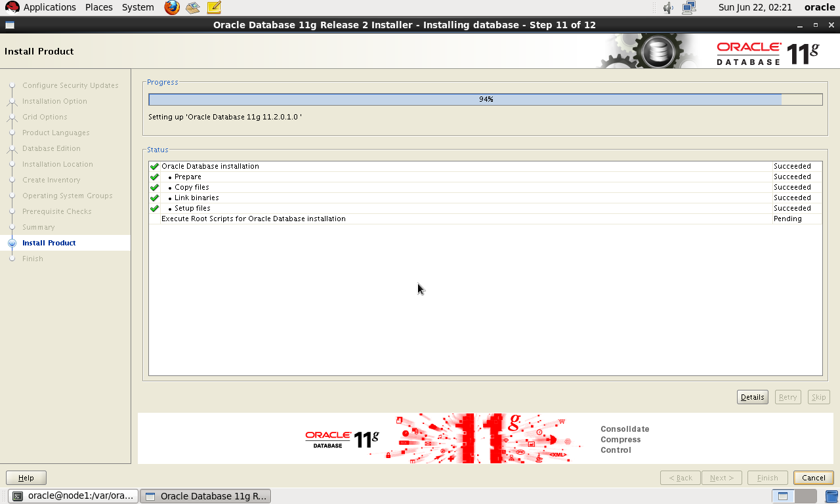Viewport: 840px width, 504px height.
Task: Select Installation Option step
Action: [54, 101]
